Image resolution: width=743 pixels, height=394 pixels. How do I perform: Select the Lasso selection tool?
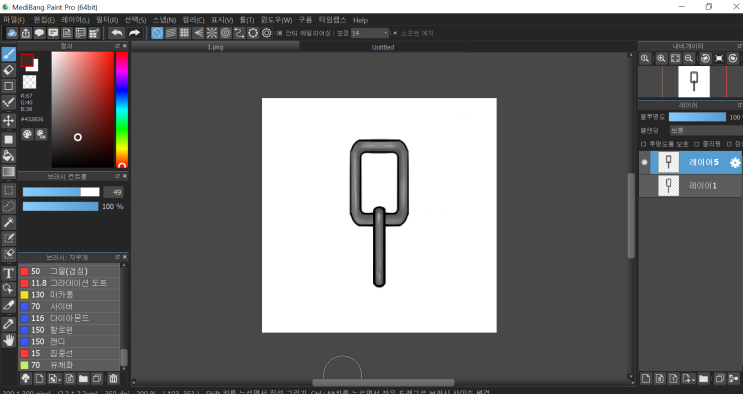[x=9, y=207]
